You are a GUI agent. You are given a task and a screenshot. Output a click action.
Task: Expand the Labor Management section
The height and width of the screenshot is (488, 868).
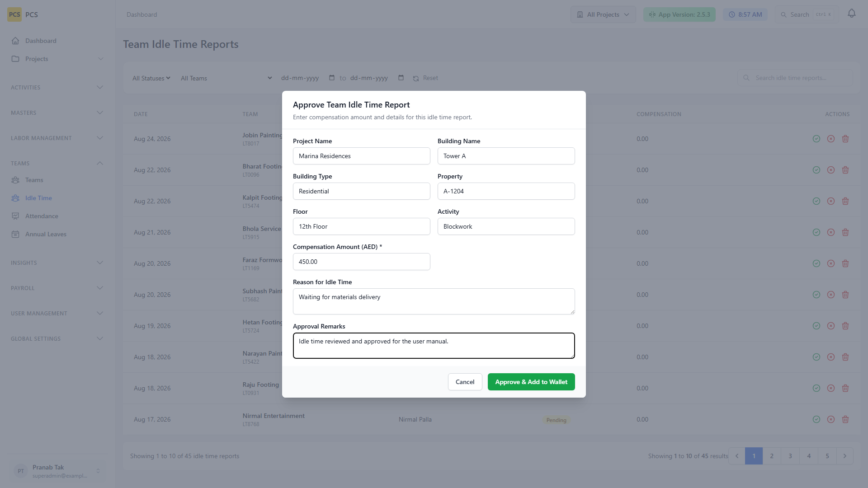57,138
